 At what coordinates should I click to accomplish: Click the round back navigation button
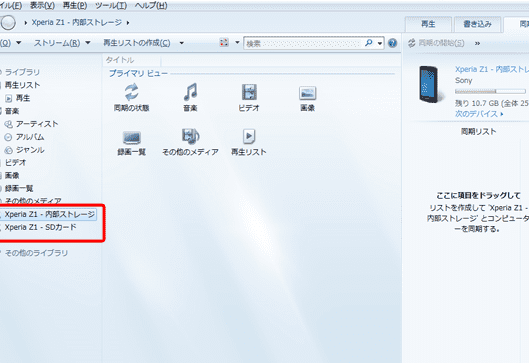8,23
